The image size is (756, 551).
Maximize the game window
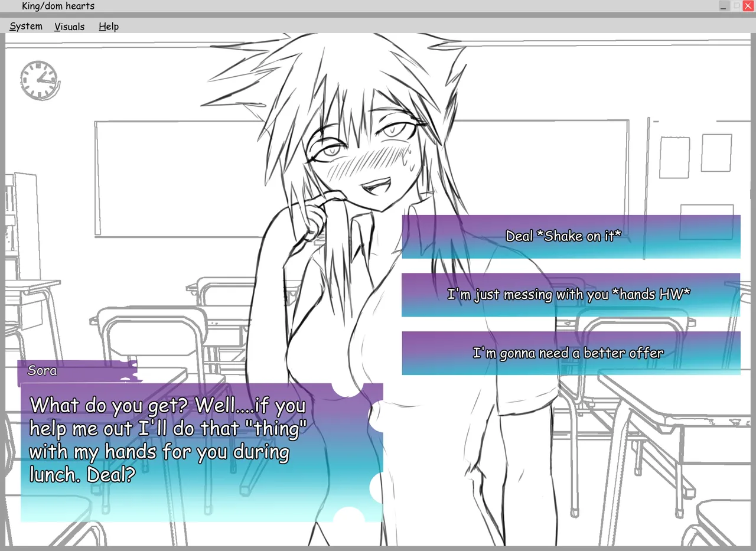point(737,6)
